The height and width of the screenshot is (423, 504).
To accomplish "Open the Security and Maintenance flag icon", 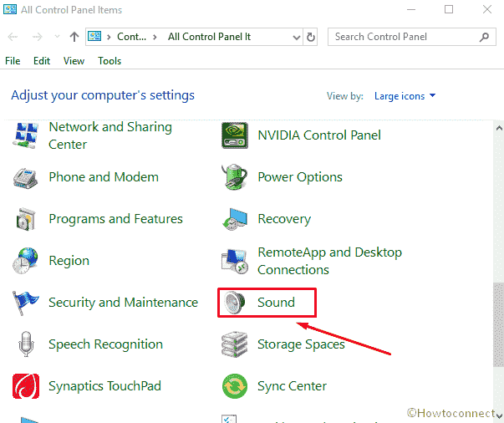I will [25, 303].
